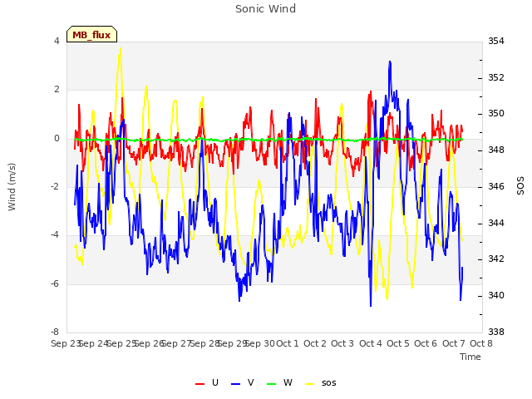This screenshot has height=399, width=532.
Task: Toggle the U series in the legend
Action: tap(207, 382)
